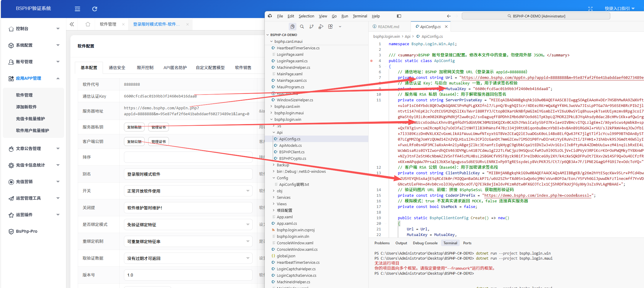The height and width of the screenshot is (288, 644).
Task: Click the breakpoint dot at line 4
Action: (371, 61)
